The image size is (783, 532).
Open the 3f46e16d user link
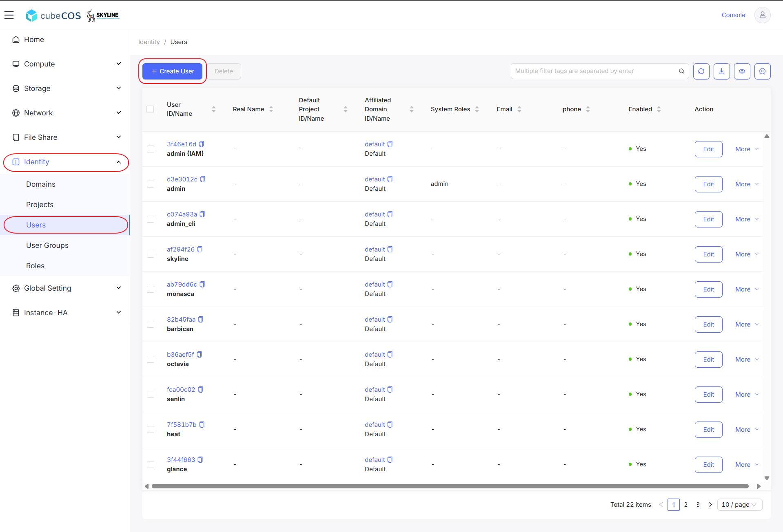point(182,144)
